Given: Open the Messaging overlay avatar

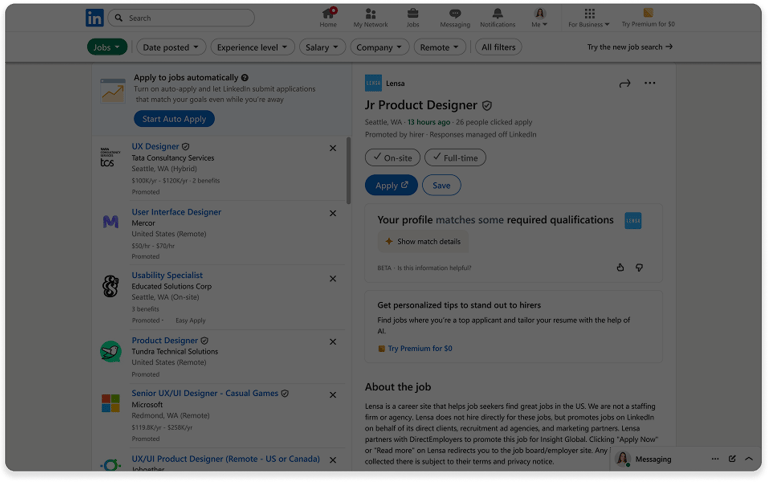Looking at the screenshot, I should coord(622,459).
